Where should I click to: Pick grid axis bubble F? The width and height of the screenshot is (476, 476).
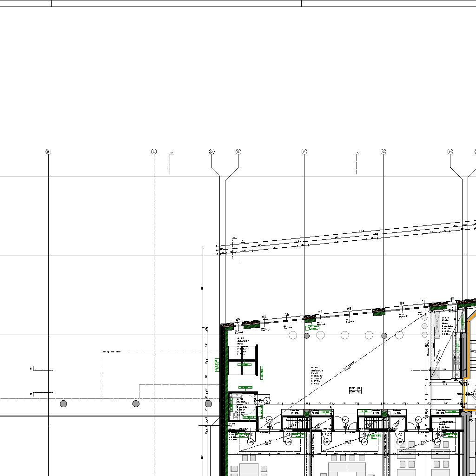click(304, 152)
